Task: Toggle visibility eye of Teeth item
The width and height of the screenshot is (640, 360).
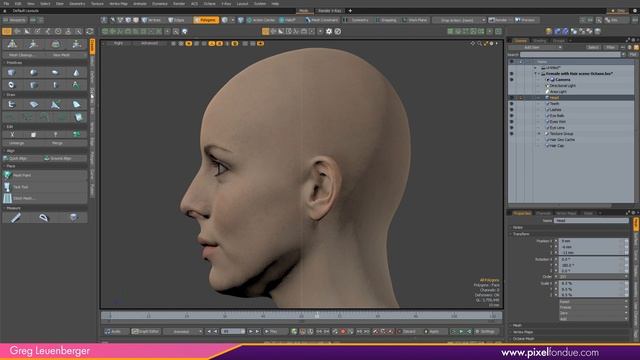Action: [511, 104]
